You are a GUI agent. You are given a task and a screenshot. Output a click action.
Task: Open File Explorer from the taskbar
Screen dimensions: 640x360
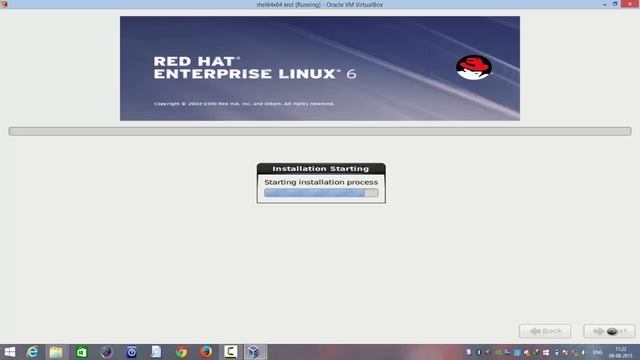click(56, 352)
